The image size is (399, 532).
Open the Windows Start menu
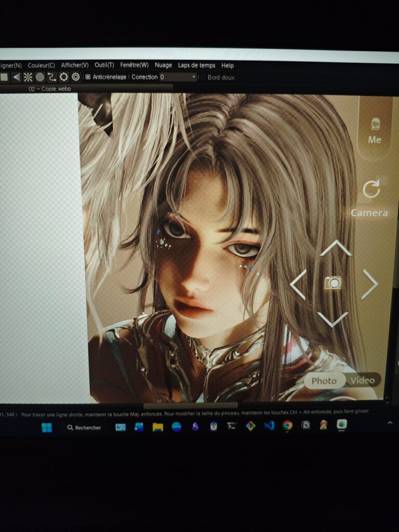tap(47, 428)
